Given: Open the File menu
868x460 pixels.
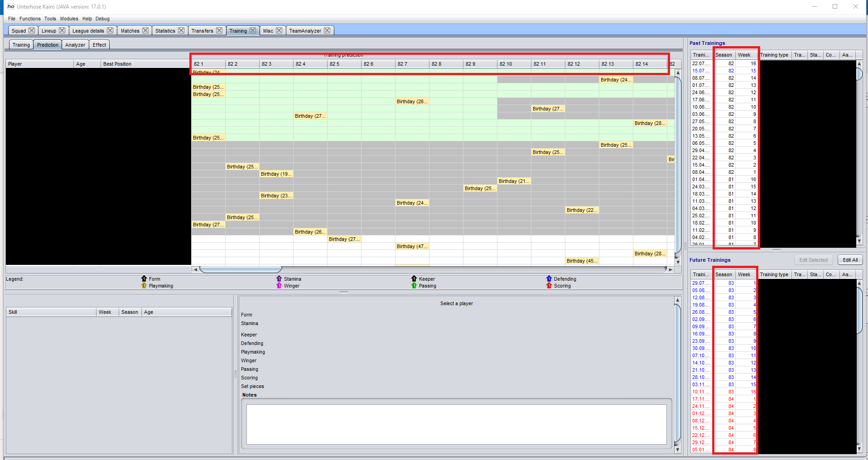Looking at the screenshot, I should pos(12,19).
